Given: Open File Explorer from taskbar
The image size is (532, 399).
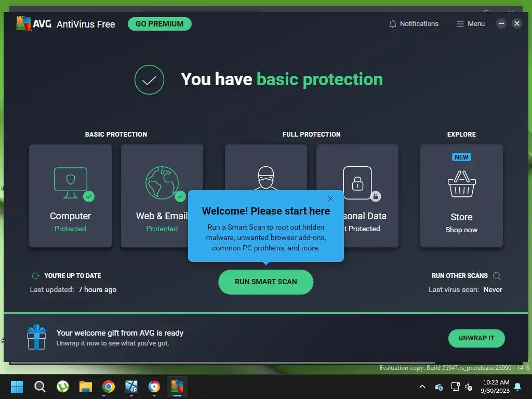Looking at the screenshot, I should pos(86,387).
